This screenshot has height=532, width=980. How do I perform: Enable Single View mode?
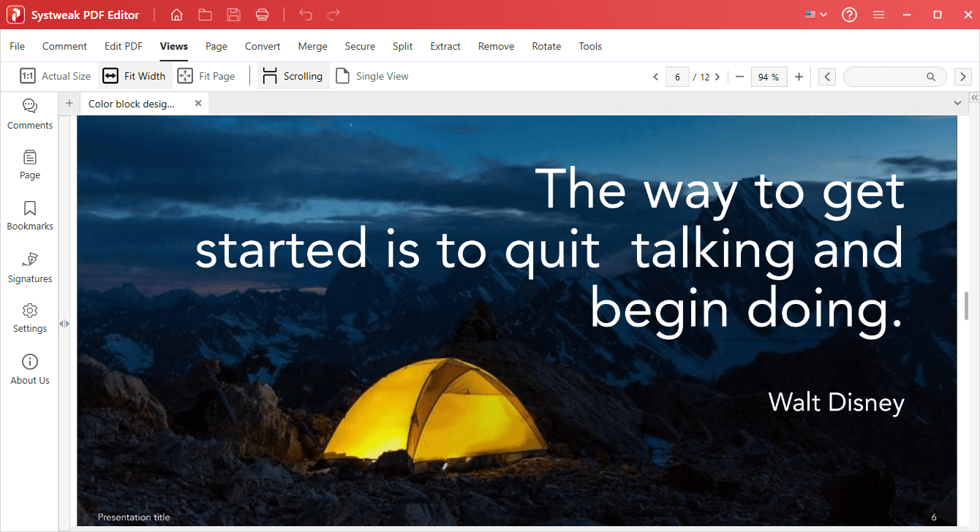[x=372, y=76]
